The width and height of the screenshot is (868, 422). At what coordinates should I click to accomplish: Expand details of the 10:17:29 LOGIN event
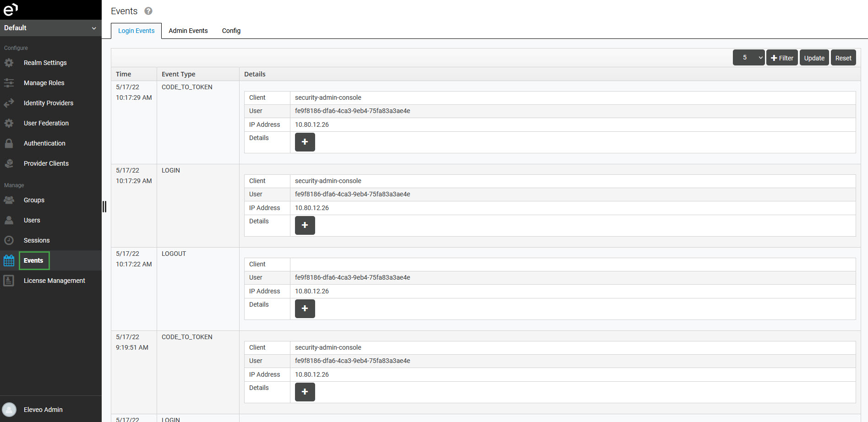click(x=305, y=225)
